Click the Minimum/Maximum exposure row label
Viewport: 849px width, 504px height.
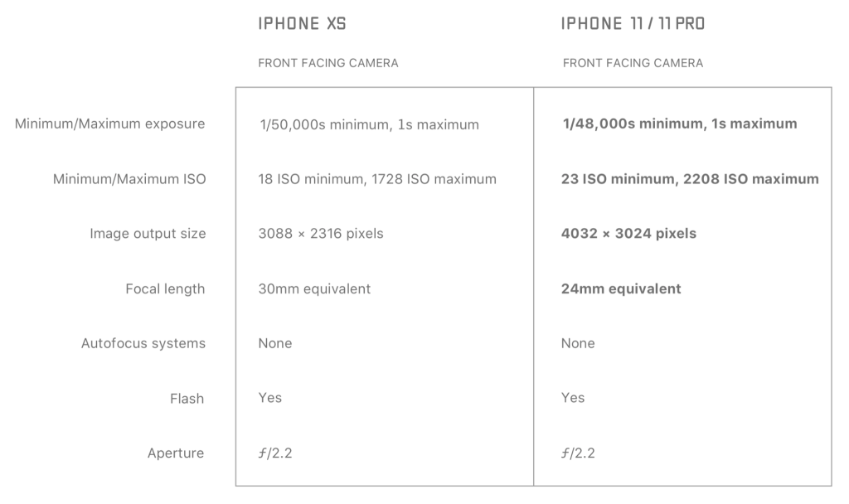(x=109, y=124)
